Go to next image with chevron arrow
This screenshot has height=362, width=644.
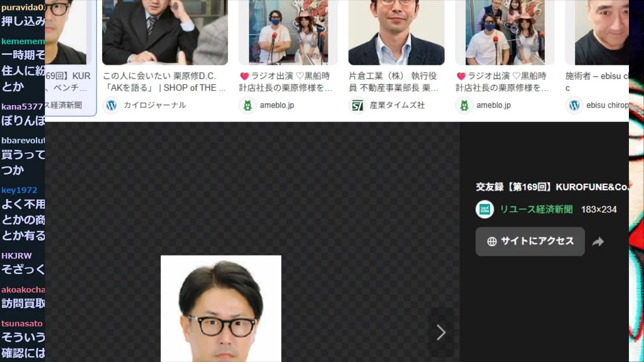(x=441, y=332)
